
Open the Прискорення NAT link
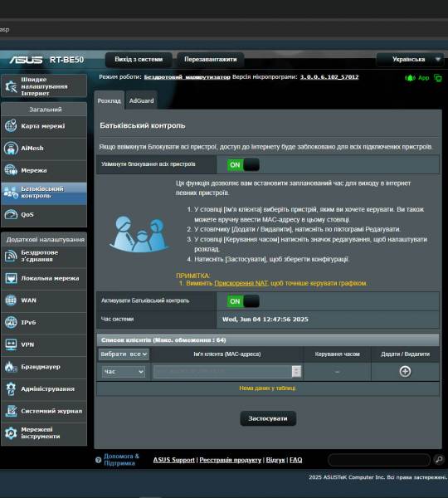coord(241,283)
